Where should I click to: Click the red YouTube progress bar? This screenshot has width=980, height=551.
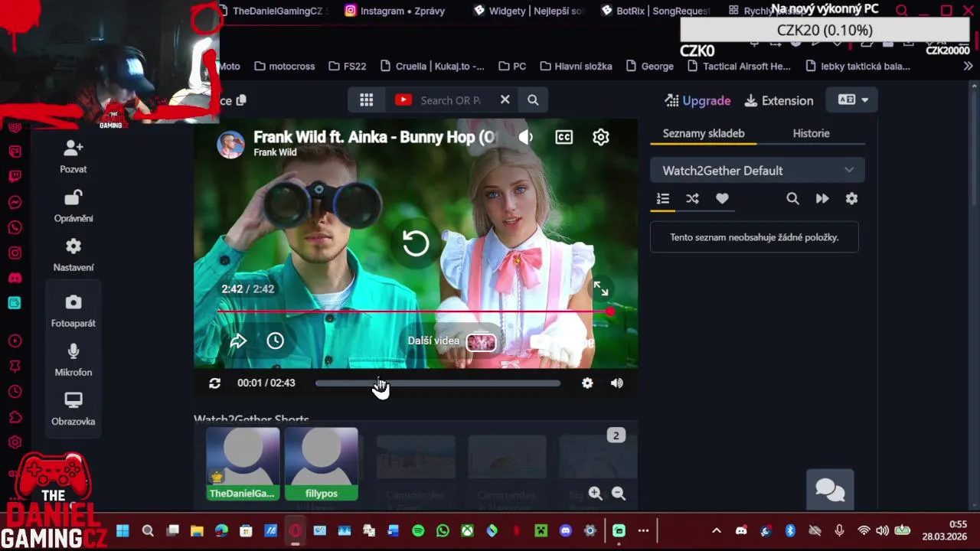414,311
